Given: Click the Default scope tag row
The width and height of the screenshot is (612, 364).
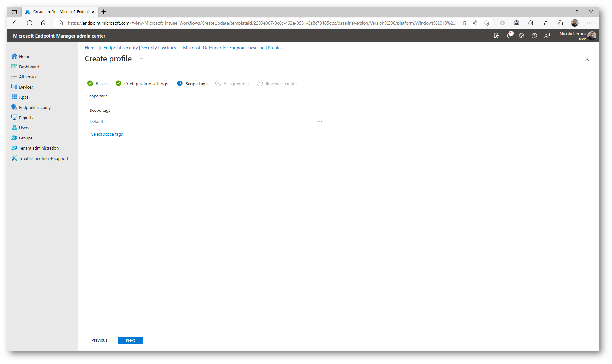Looking at the screenshot, I should point(205,121).
